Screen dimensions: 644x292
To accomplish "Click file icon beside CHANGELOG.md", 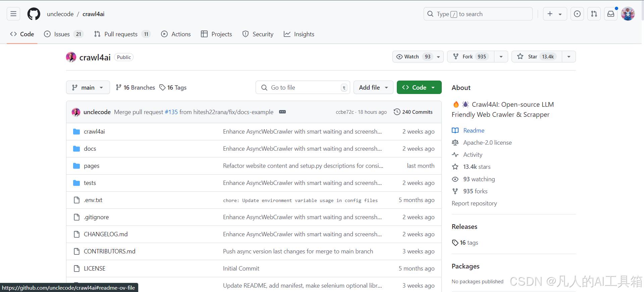I will [76, 234].
